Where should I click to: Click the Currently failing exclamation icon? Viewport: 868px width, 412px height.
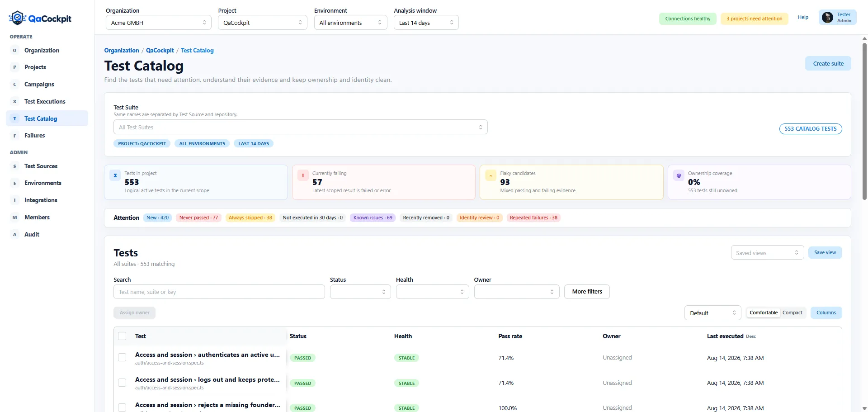pyautogui.click(x=303, y=175)
